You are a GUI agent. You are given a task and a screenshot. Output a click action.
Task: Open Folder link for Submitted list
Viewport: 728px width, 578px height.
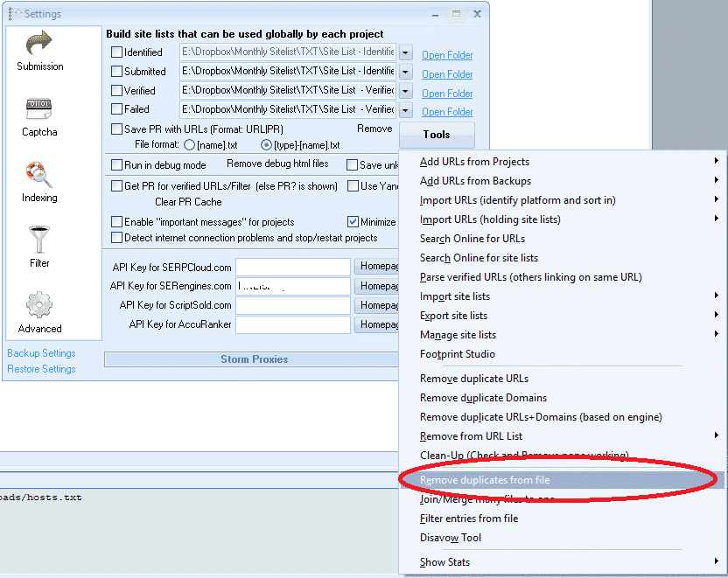point(447,74)
